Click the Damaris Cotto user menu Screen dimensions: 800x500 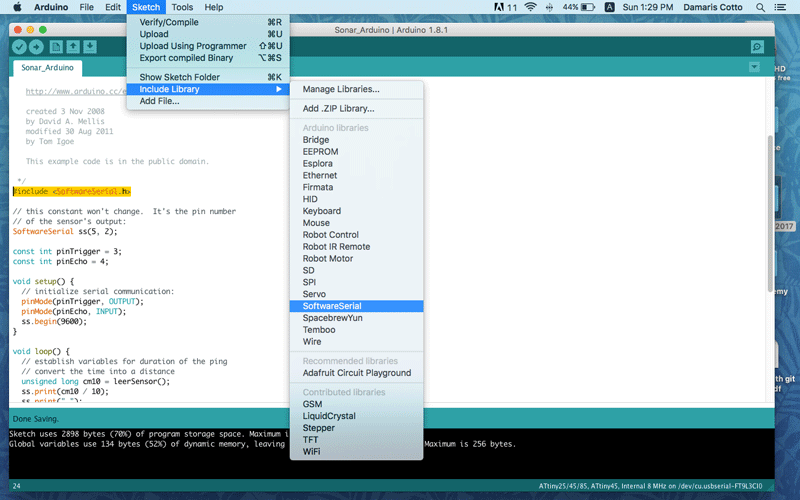pyautogui.click(x=713, y=7)
